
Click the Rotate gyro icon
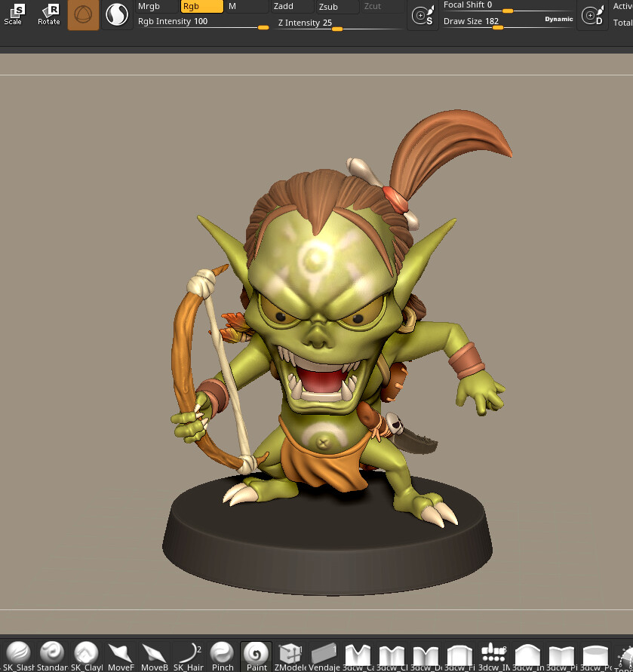48,13
